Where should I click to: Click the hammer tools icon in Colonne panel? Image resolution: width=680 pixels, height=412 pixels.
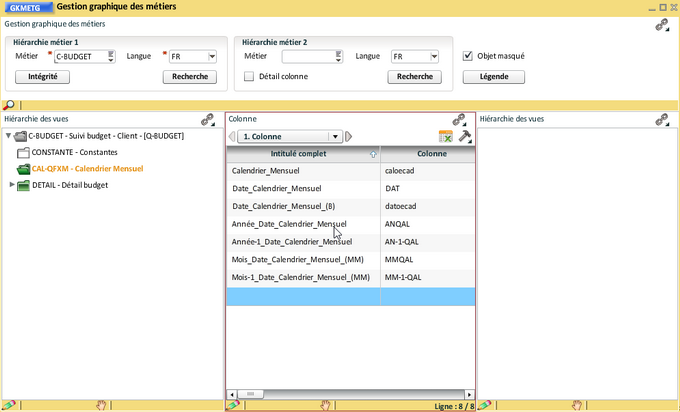click(x=464, y=137)
